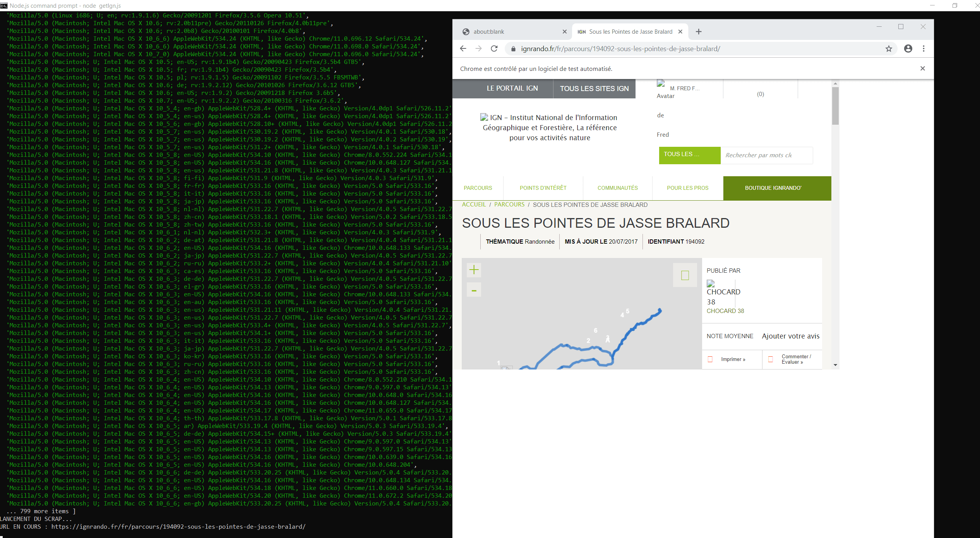Click the Commenter / Evaluer icon
The width and height of the screenshot is (980, 538).
coord(771,359)
